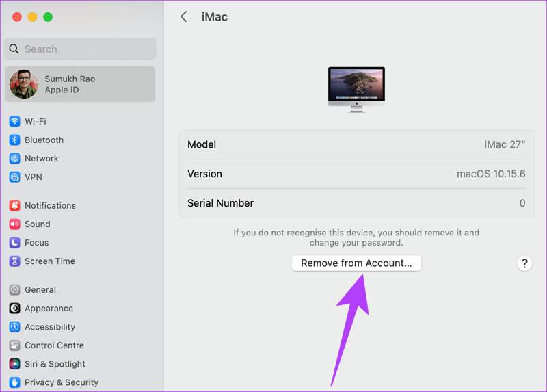Select VPN label in sidebar
The image size is (547, 392).
(x=33, y=177)
